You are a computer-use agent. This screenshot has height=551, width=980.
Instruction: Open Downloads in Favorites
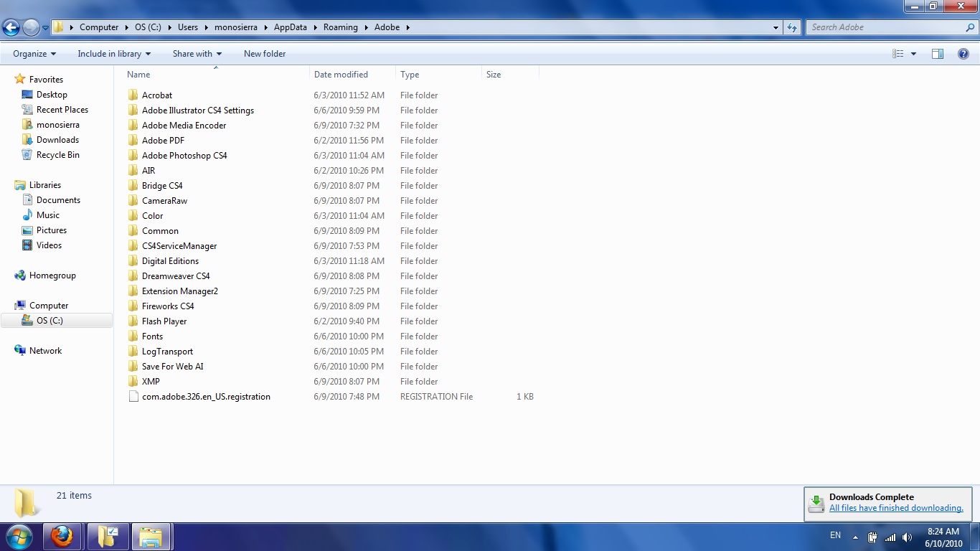(x=57, y=140)
